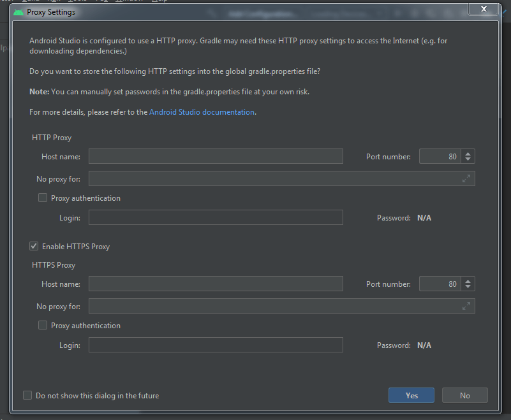Disable the Enable HTTPS Proxy option
Image resolution: width=511 pixels, height=420 pixels.
tap(33, 246)
